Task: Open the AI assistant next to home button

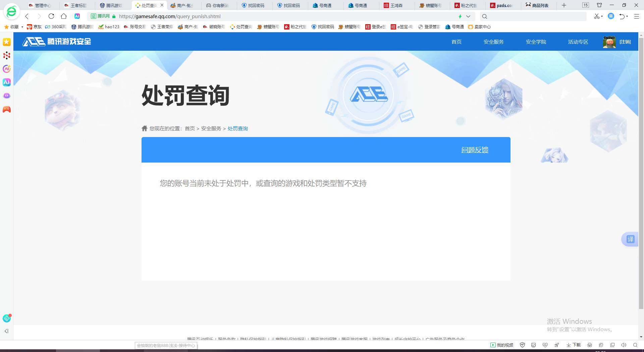Action: 77,16
